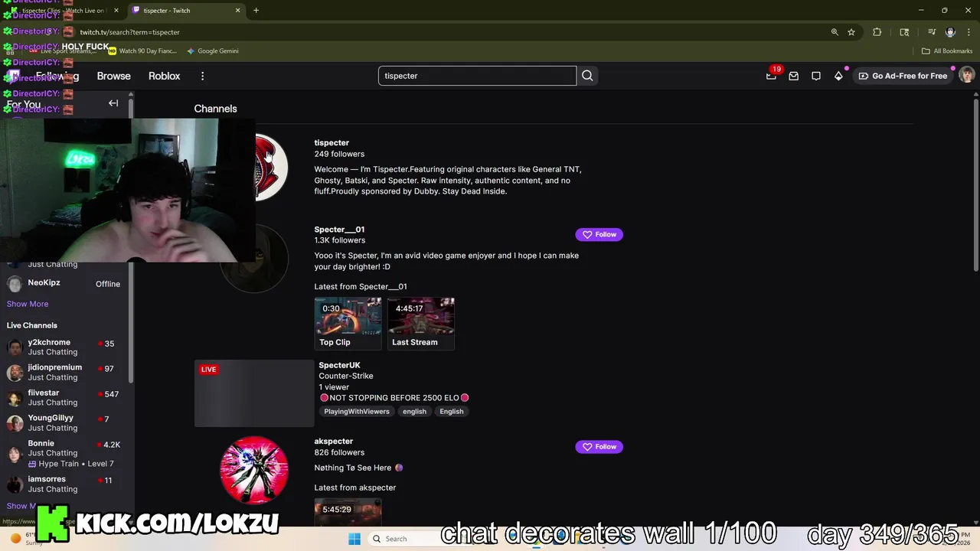Close the tispecter - Twitch tab
980x551 pixels.
237,11
